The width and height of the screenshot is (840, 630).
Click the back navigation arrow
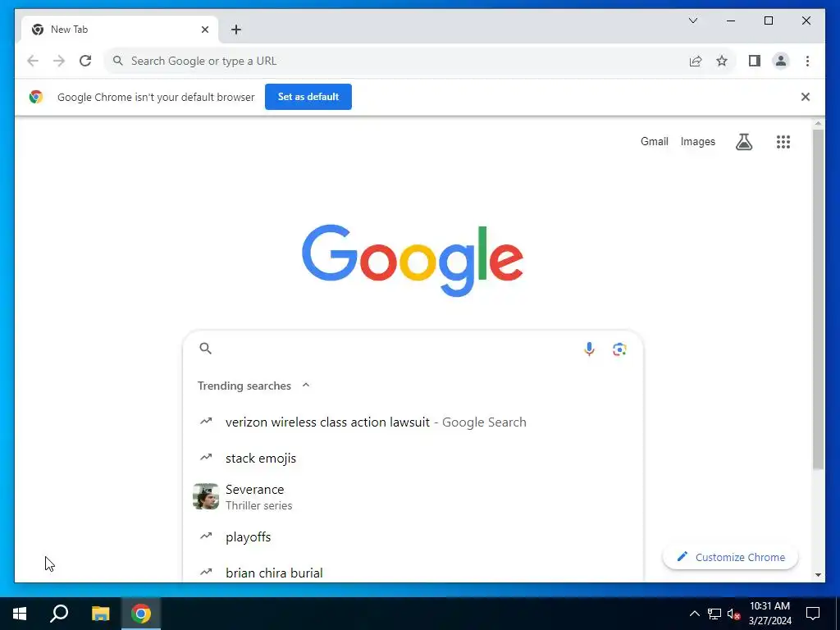coord(33,61)
